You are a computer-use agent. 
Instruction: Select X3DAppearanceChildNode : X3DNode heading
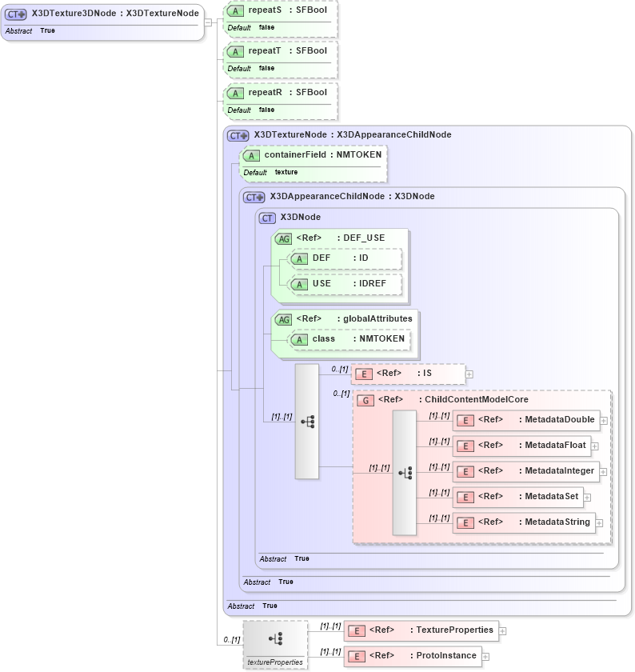[x=352, y=196]
